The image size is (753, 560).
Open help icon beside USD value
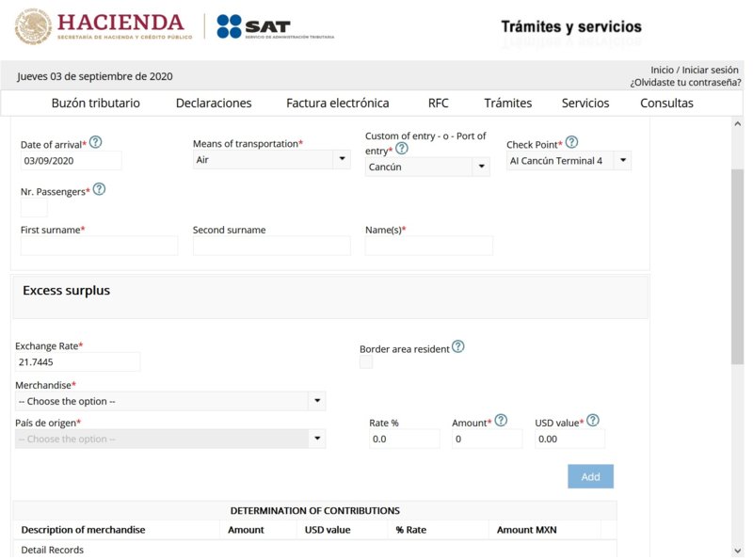[x=593, y=421]
